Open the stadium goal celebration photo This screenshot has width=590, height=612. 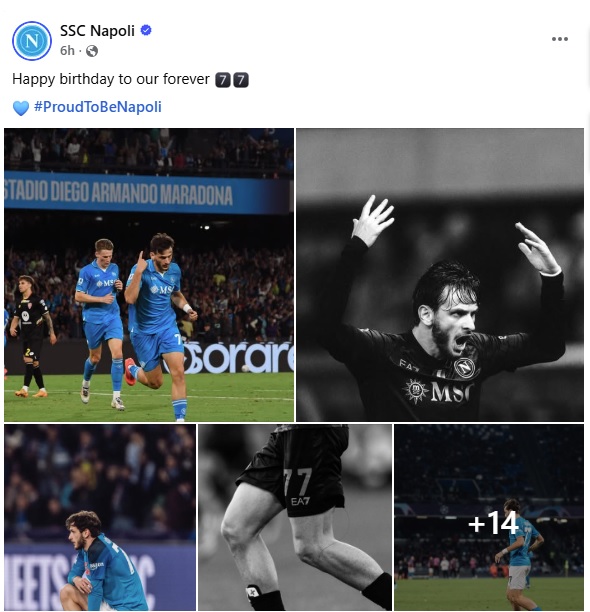[149, 275]
